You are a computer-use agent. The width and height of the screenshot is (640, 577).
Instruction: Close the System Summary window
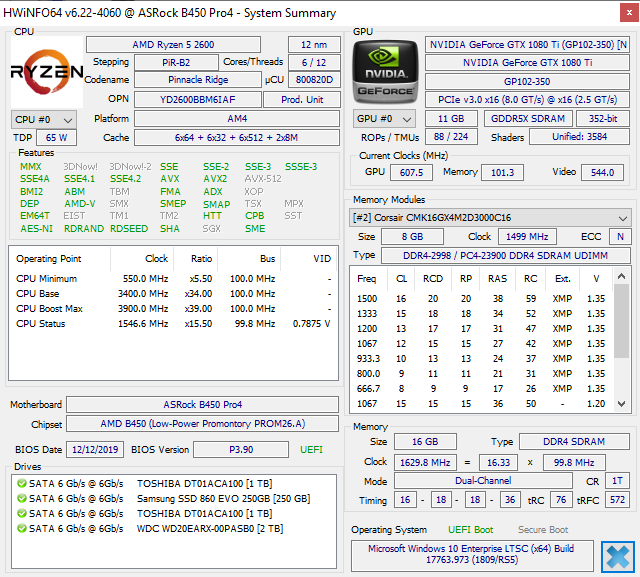point(629,13)
